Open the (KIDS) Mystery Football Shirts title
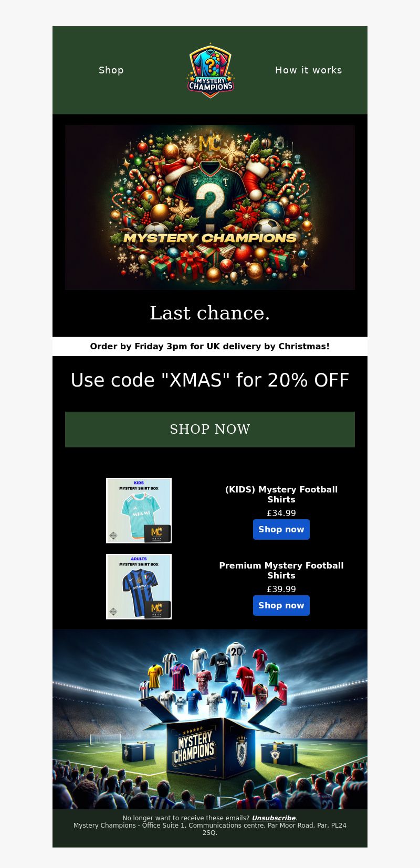 coord(281,495)
